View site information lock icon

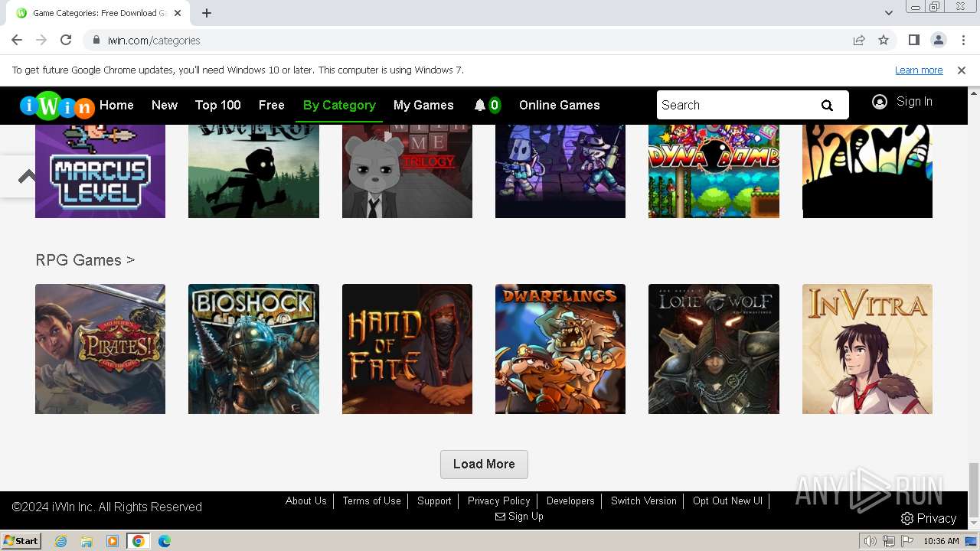pyautogui.click(x=96, y=40)
